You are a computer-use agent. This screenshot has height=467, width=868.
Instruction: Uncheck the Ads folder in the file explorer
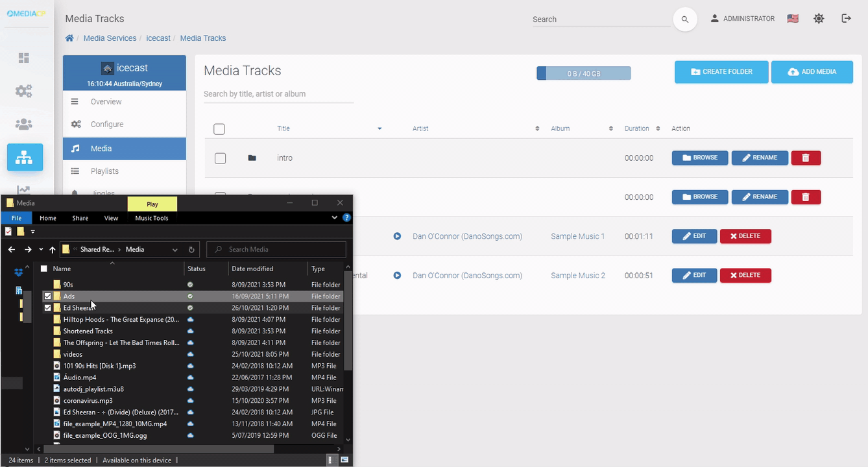click(48, 296)
